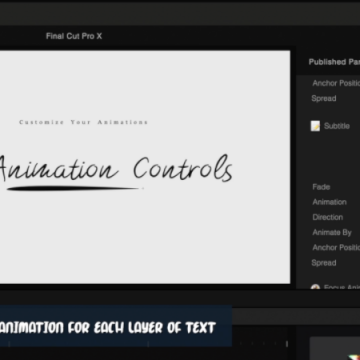Select the Subtitle group label

[x=337, y=126]
